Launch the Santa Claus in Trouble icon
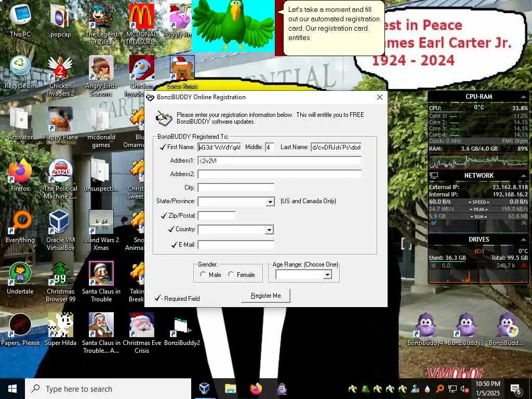 click(x=101, y=282)
